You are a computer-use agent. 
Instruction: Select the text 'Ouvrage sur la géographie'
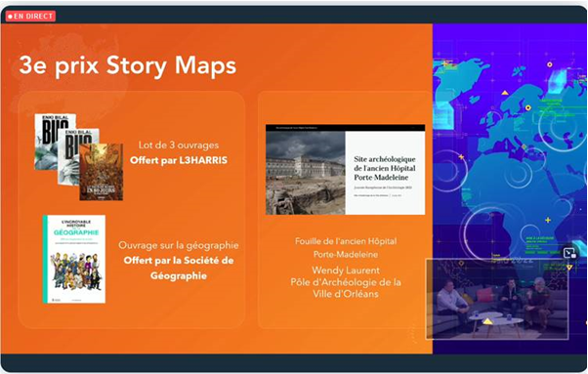179,245
